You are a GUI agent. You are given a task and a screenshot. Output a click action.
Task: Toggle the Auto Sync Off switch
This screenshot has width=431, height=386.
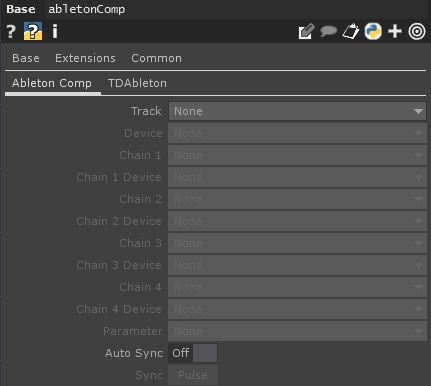tap(193, 353)
